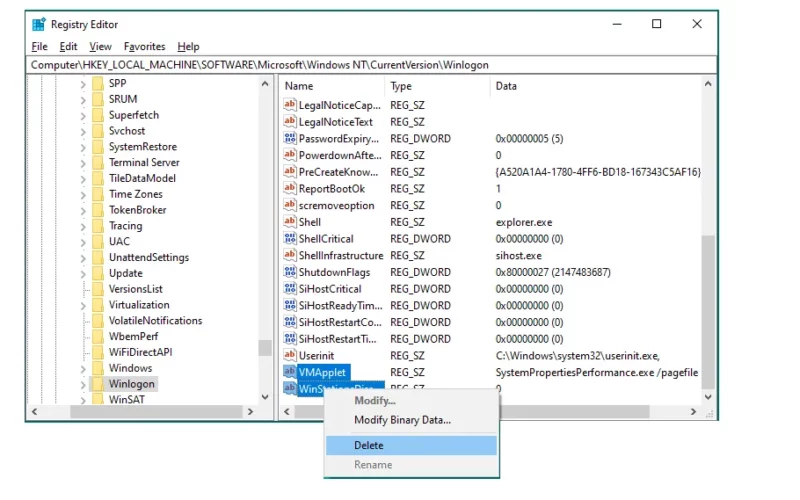This screenshot has height=500, width=800.
Task: Click the DWORD icon next to SiHostRestartCo
Action: (x=290, y=322)
